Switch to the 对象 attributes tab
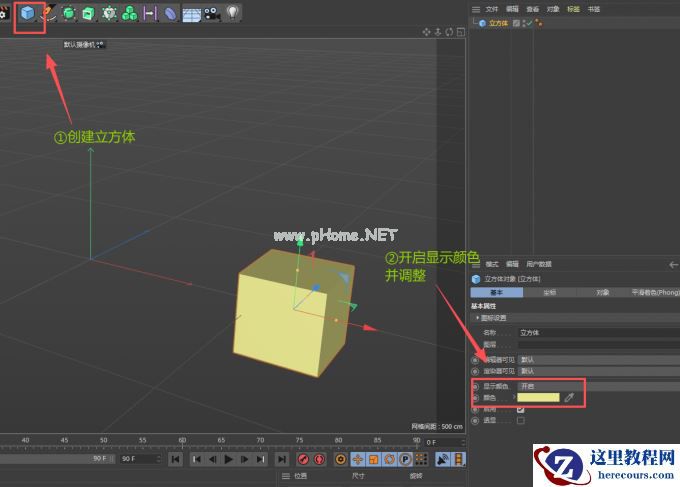Viewport: 680px width, 487px height. (x=602, y=293)
